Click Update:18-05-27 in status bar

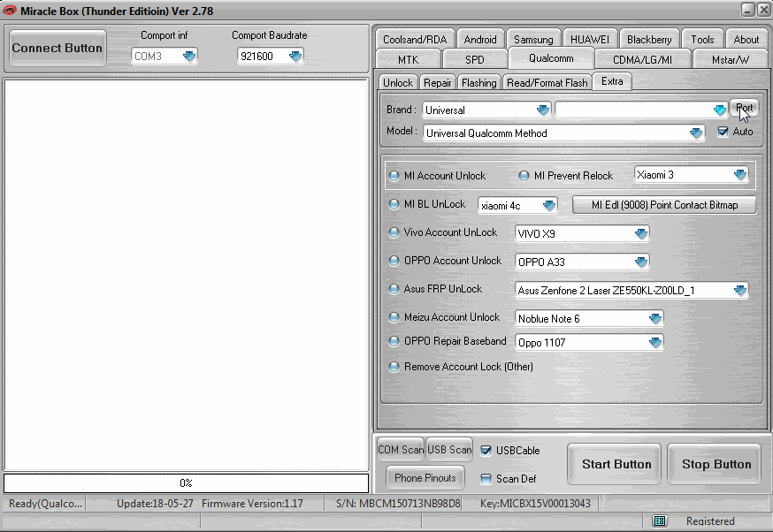point(155,504)
